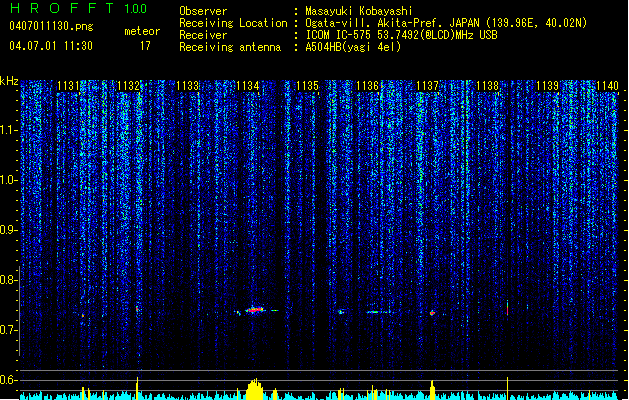Select the meteor count value 17

pos(145,46)
